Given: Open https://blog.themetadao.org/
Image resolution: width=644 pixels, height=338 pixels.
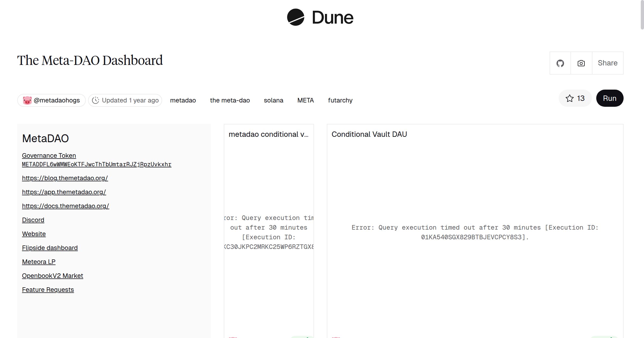Looking at the screenshot, I should coord(65,178).
